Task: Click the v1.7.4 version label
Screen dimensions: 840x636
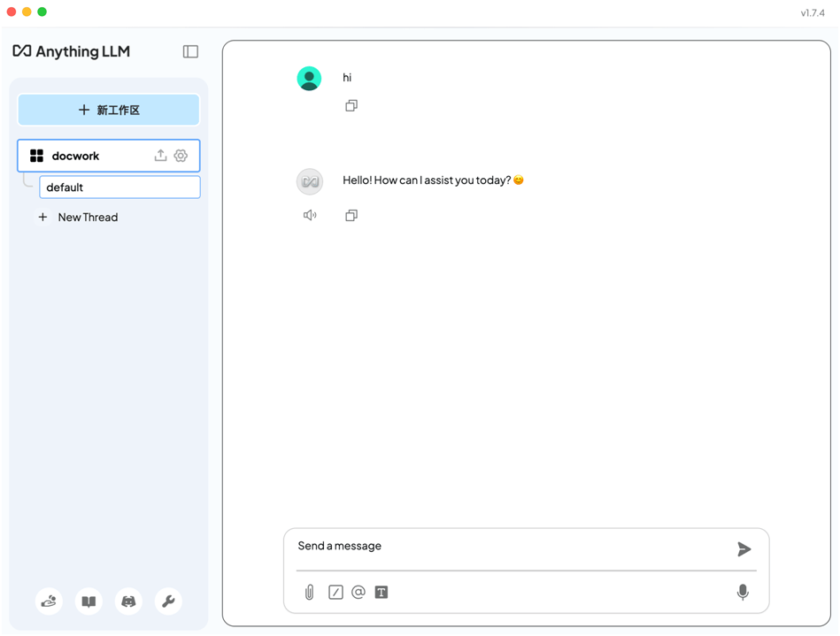Action: 813,13
